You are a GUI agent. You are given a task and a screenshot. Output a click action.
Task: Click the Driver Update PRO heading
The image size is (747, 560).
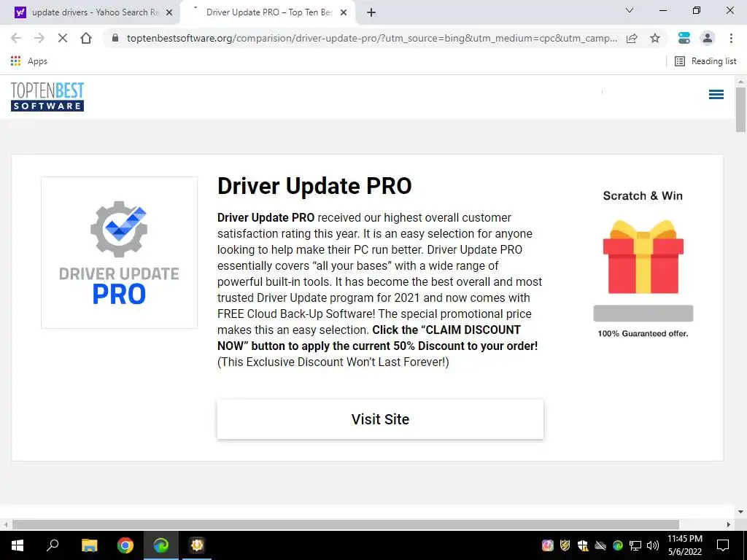[x=314, y=186]
